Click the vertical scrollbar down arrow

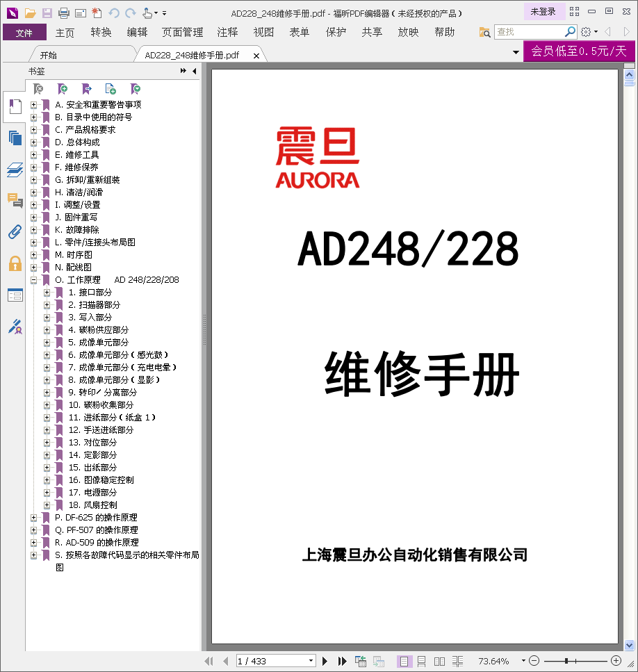point(629,645)
